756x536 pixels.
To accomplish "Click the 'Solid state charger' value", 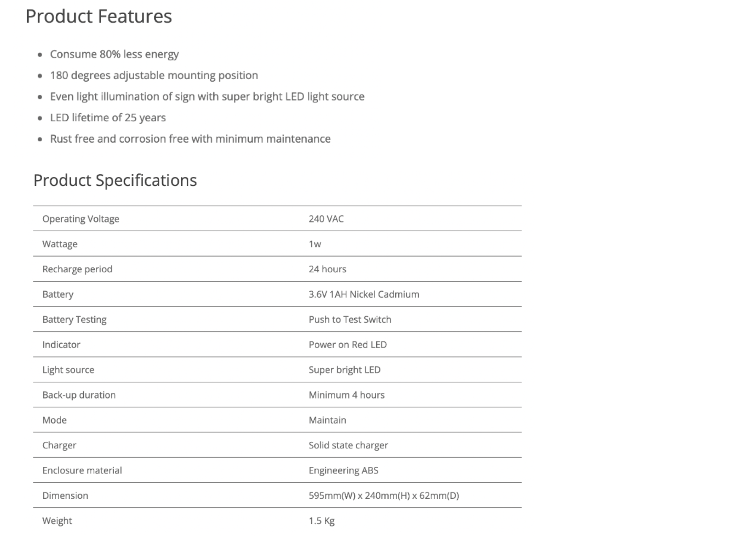I will (348, 445).
